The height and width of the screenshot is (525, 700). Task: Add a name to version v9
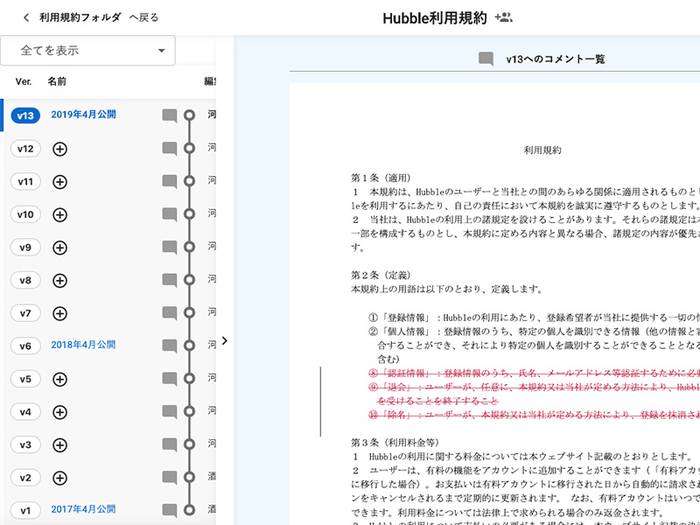[x=60, y=247]
